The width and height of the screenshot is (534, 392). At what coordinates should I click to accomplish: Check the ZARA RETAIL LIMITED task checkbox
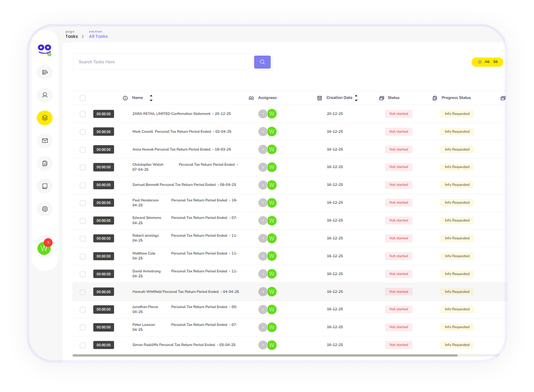(x=83, y=114)
